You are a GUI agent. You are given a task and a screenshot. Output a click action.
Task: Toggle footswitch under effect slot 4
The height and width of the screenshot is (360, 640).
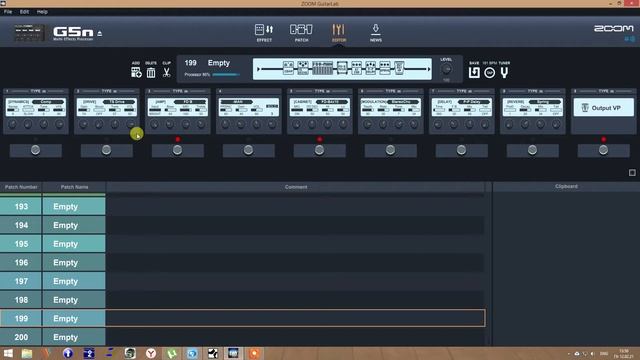pyautogui.click(x=248, y=150)
